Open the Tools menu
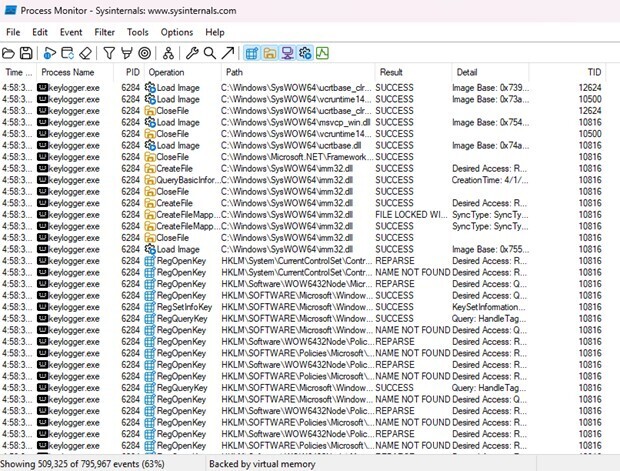Screen dimensions: 620x471 tap(137, 32)
